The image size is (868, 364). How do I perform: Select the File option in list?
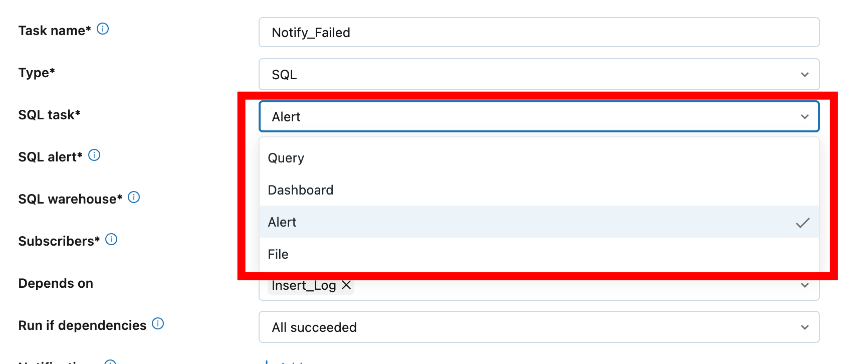pyautogui.click(x=539, y=254)
